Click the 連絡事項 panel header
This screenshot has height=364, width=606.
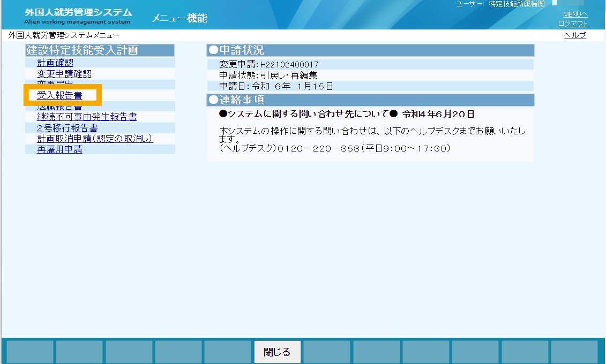click(371, 100)
